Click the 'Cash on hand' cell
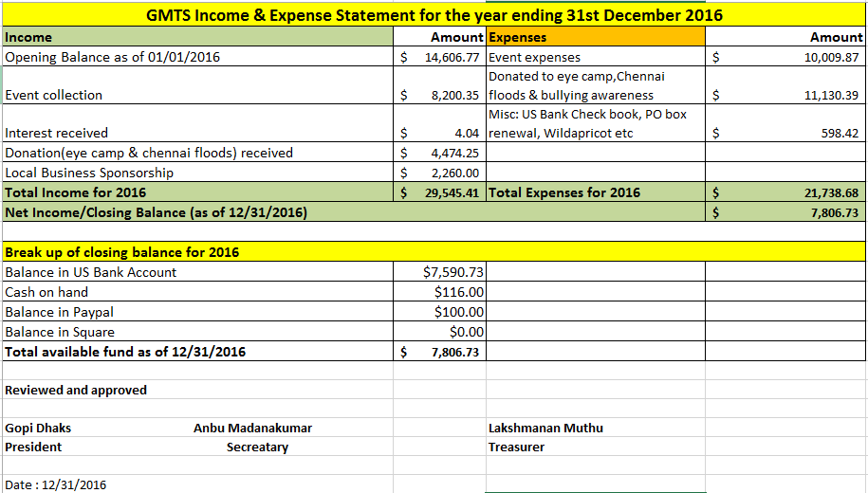Screen dimensions: 868x493 tap(197, 292)
